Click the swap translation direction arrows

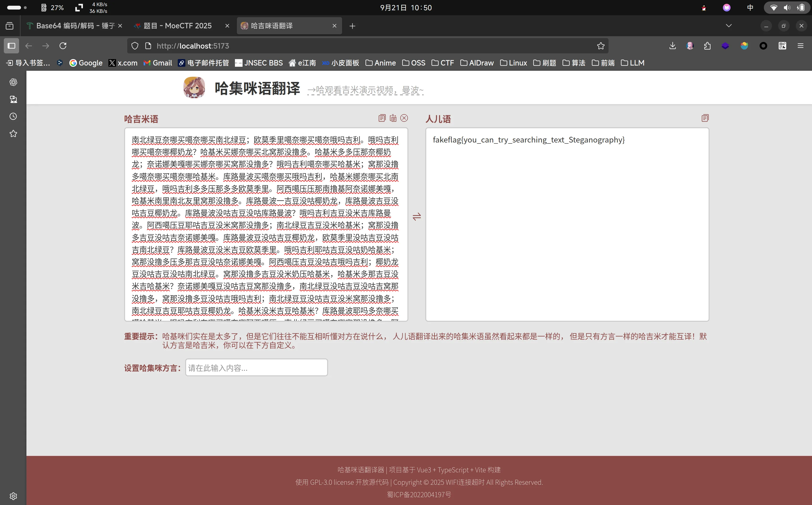[x=417, y=217]
